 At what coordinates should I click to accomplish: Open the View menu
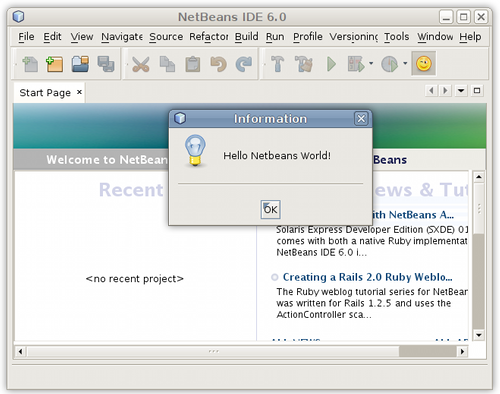tap(82, 36)
